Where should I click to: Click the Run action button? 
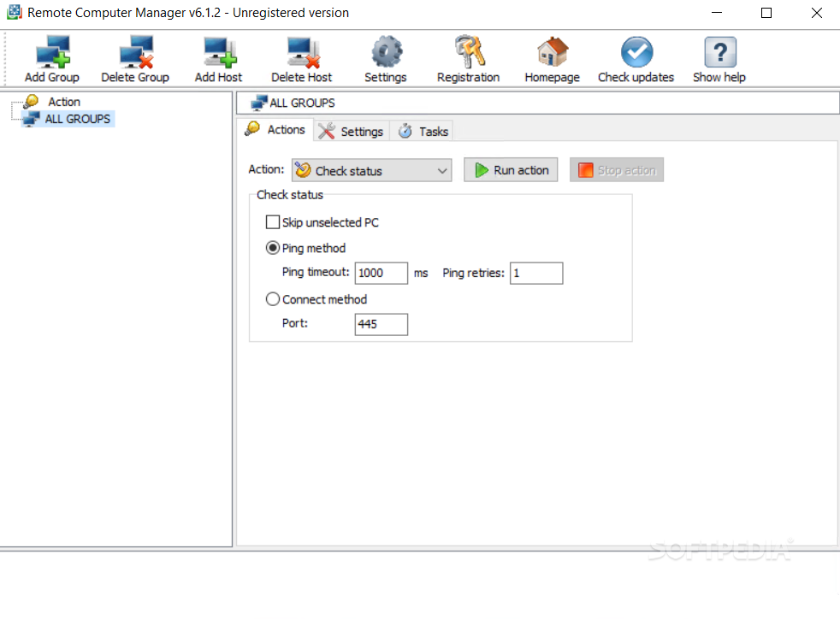point(511,170)
